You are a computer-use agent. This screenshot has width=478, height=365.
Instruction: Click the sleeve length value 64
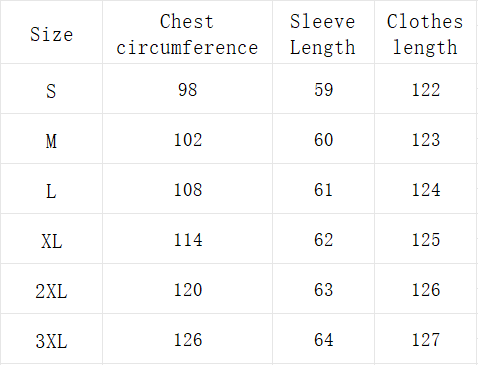(x=323, y=340)
